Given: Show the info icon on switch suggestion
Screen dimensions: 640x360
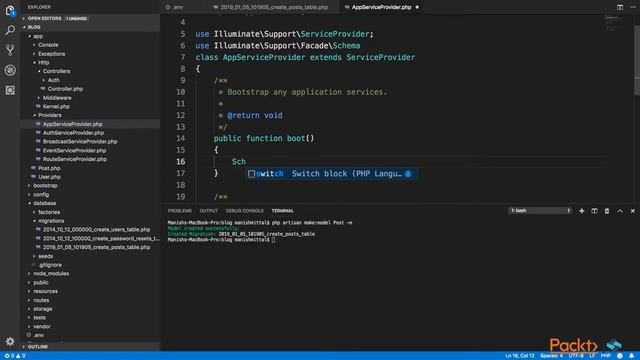Looking at the screenshot, I should point(408,174).
